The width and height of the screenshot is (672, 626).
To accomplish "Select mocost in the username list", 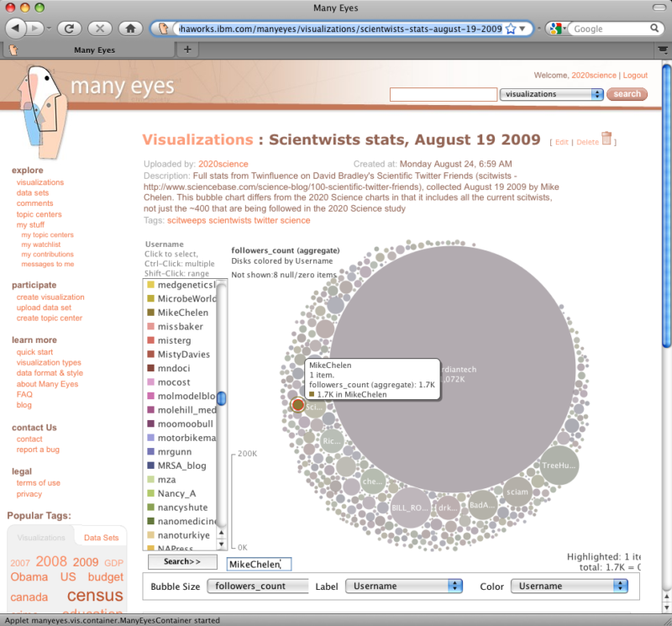I will [180, 382].
